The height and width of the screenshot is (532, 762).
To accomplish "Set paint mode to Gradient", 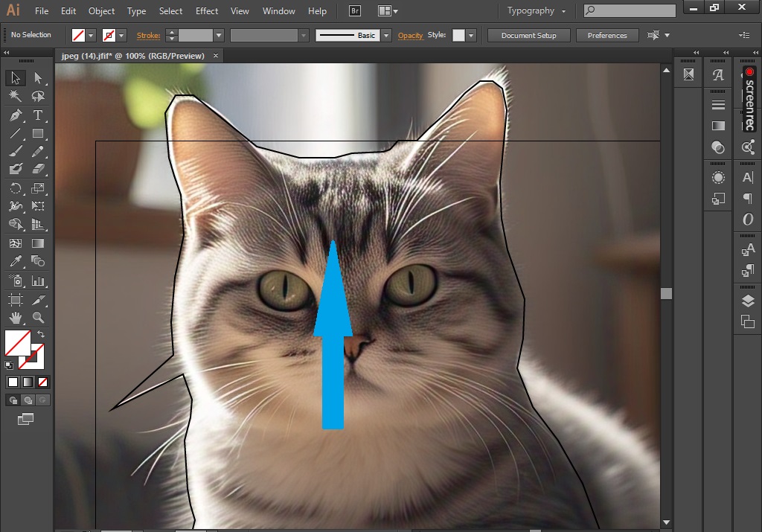I will pyautogui.click(x=28, y=382).
